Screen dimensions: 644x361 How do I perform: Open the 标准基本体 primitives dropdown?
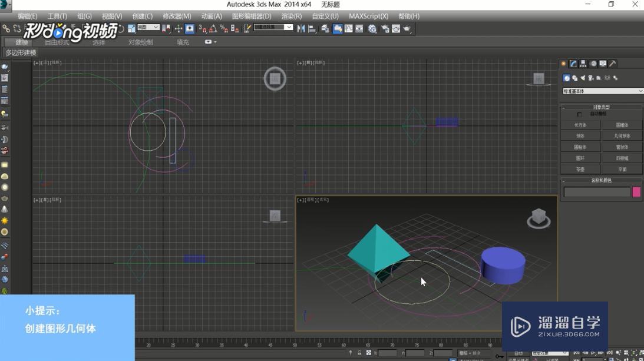click(603, 91)
